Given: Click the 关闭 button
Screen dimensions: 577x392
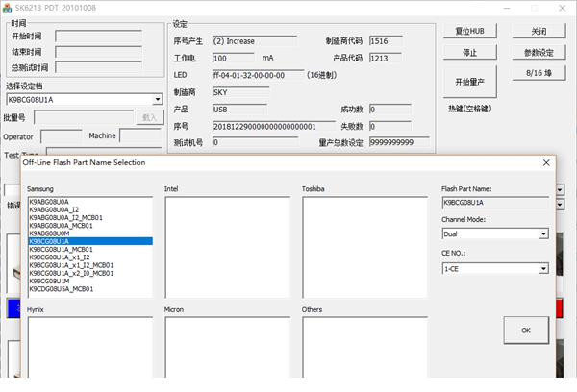Looking at the screenshot, I should click(539, 31).
